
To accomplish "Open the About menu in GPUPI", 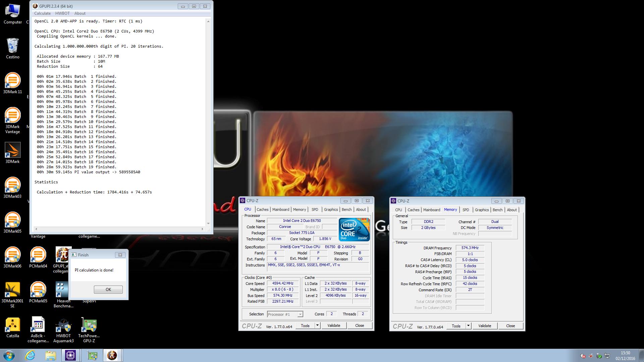I will coord(80,13).
